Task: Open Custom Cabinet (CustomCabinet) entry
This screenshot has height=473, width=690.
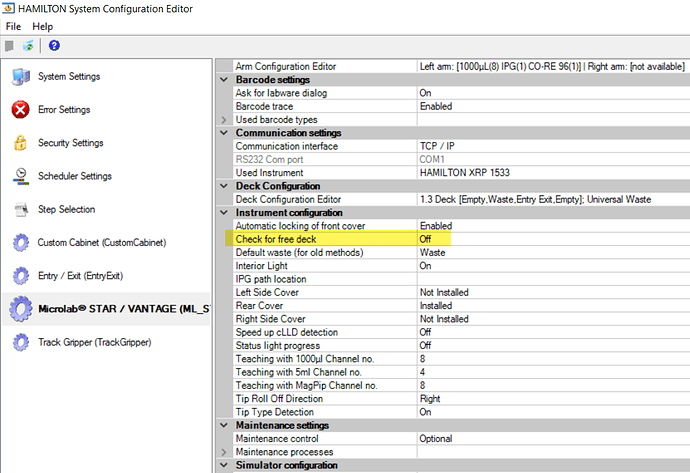Action: click(102, 242)
